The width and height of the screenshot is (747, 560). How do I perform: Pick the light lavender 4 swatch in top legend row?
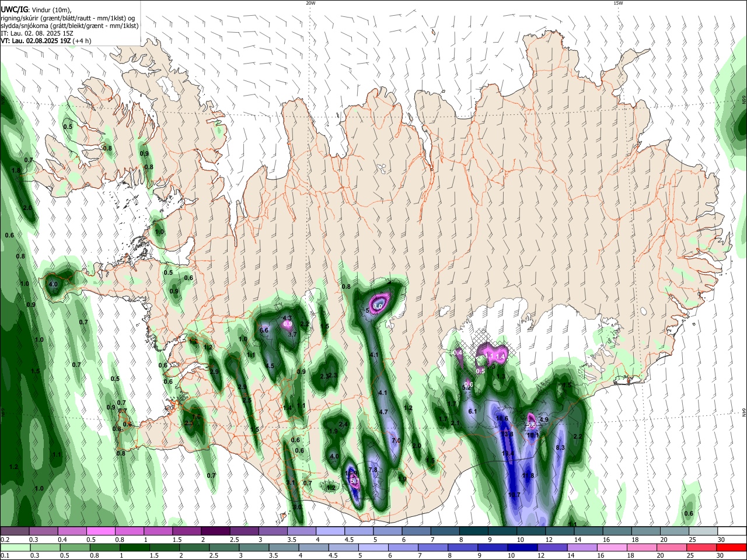point(330,531)
